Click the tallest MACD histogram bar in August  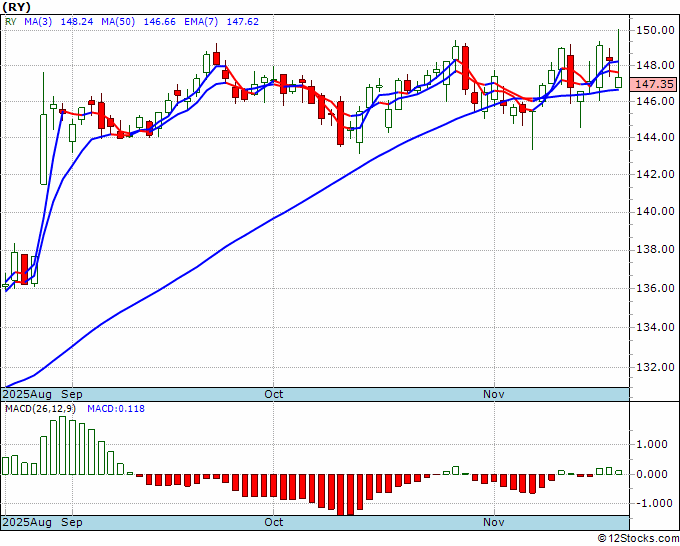[x=62, y=446]
